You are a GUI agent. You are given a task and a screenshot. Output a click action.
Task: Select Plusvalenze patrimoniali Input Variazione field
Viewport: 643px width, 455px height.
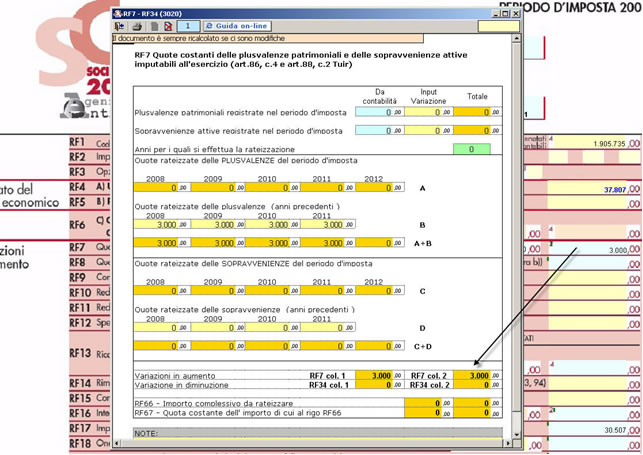(x=428, y=112)
